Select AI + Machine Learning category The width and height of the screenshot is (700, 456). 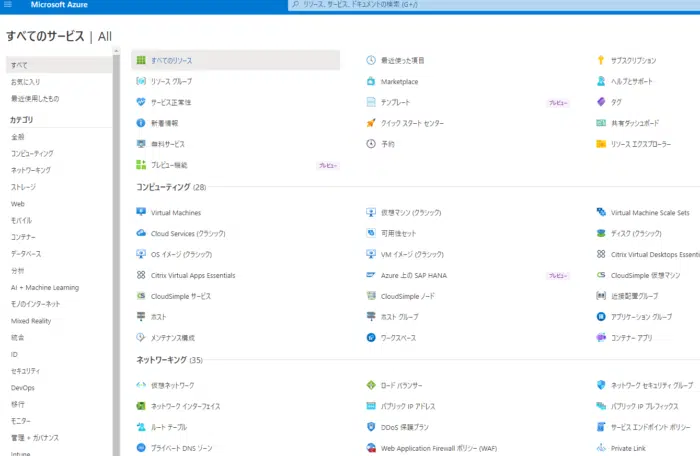pyautogui.click(x=44, y=287)
